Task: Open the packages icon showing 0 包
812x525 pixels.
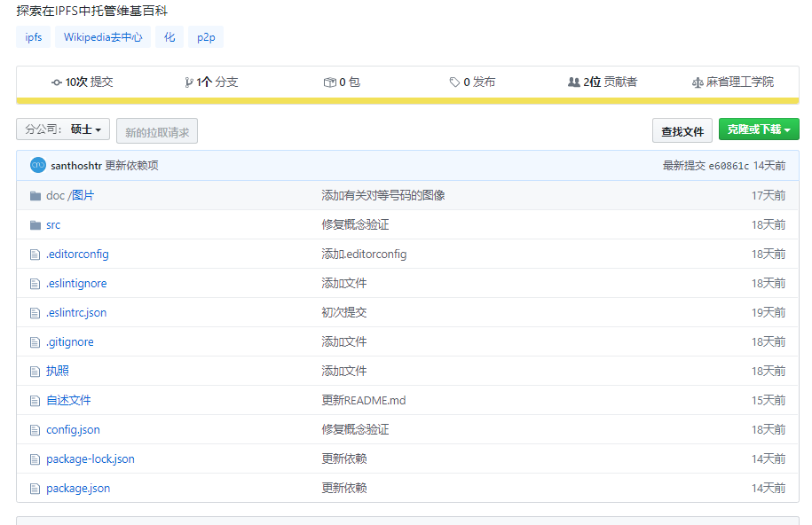Action: [x=328, y=81]
